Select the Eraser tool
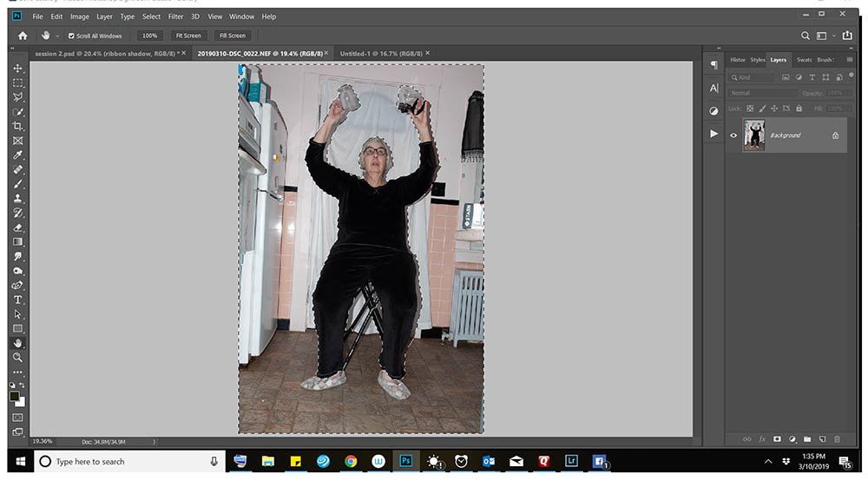The height and width of the screenshot is (487, 868). 17,227
